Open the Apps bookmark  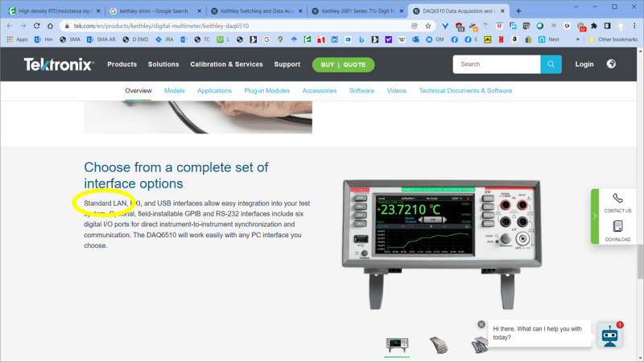click(x=17, y=39)
